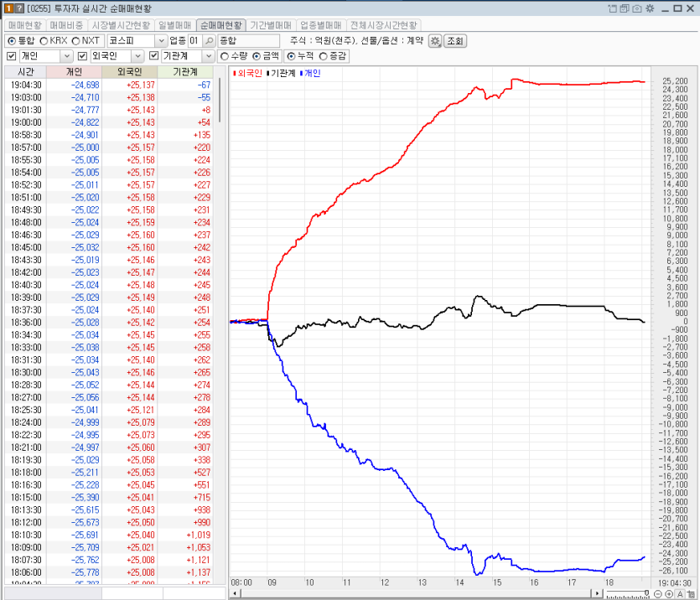The height and width of the screenshot is (600, 700).
Task: Click the table vertical scrollbar thumb
Action: click(219, 101)
